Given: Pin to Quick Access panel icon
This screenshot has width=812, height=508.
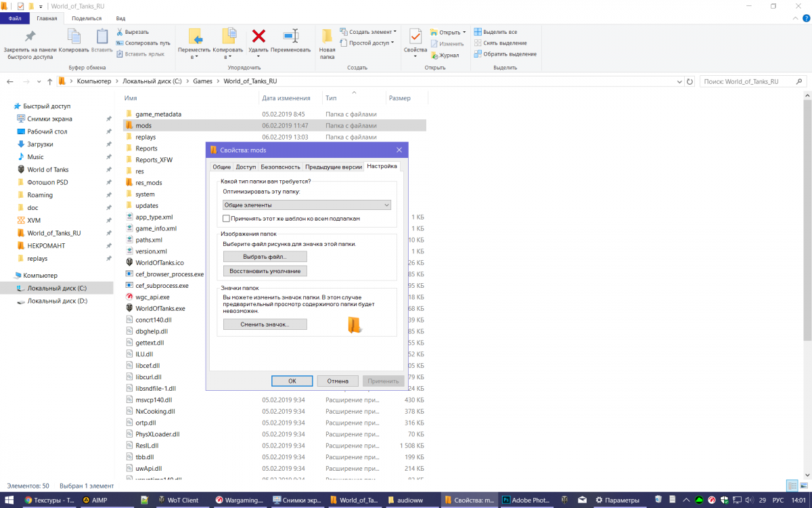Looking at the screenshot, I should [30, 37].
